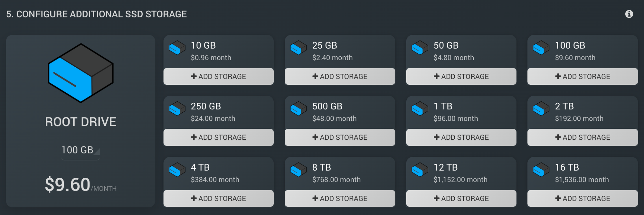Click Add Storage for 500 GB plan

(x=340, y=137)
